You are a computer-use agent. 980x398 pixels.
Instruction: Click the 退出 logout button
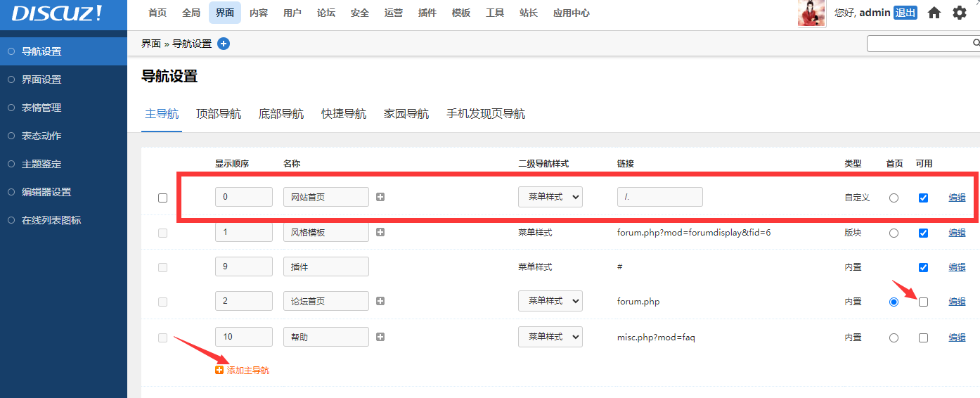pos(905,13)
